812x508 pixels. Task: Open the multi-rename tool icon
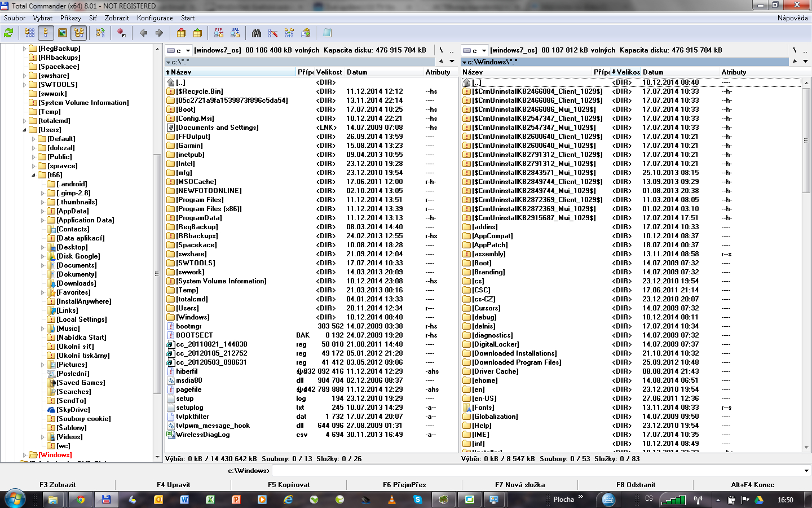point(273,33)
